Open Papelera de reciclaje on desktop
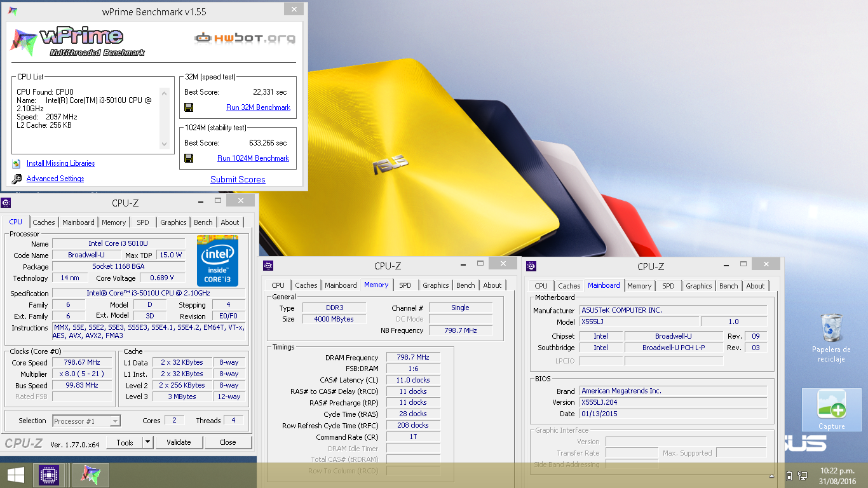The height and width of the screenshot is (488, 868). [831, 337]
